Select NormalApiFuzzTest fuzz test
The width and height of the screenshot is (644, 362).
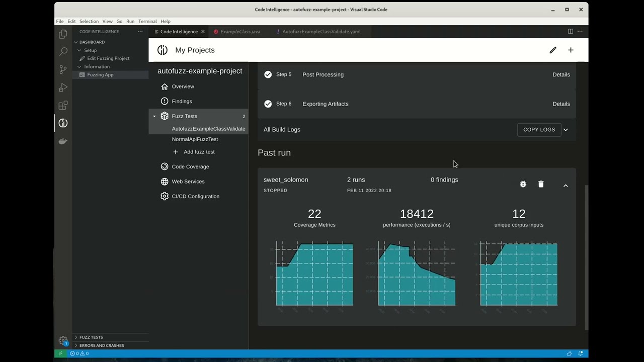[195, 139]
